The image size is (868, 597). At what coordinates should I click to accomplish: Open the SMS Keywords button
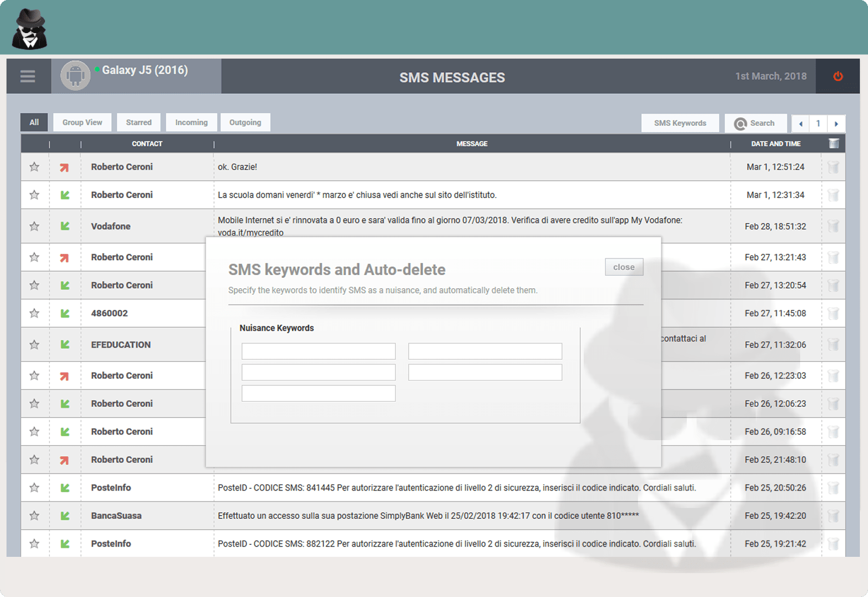click(680, 123)
